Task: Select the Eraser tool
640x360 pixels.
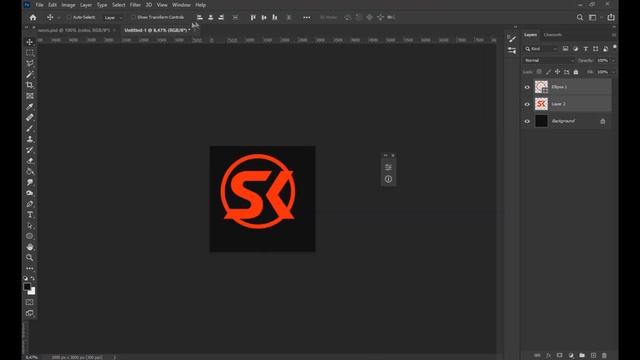Action: point(30,160)
